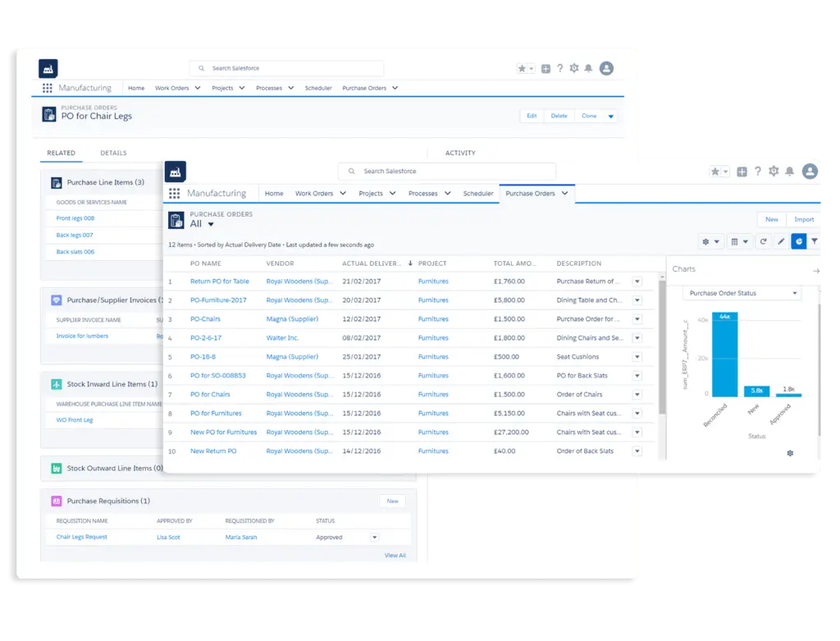Expand the Projects menu chevron in the front window

[x=392, y=194]
